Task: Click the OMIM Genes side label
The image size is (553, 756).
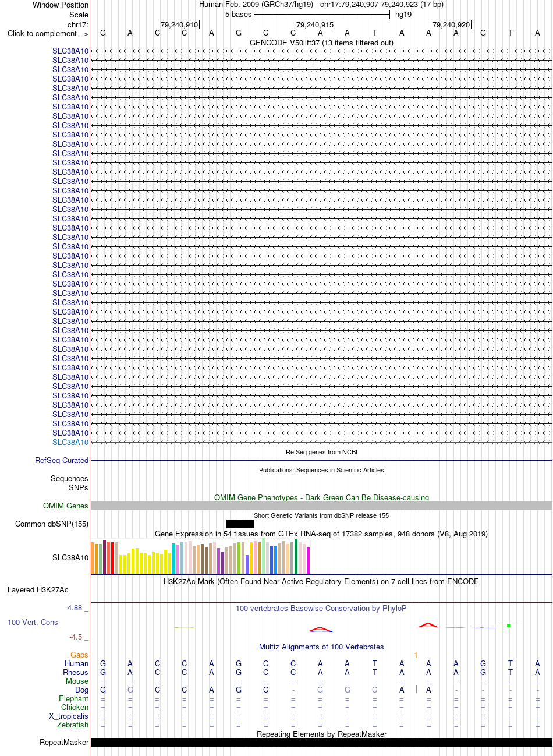Action: click(x=66, y=506)
